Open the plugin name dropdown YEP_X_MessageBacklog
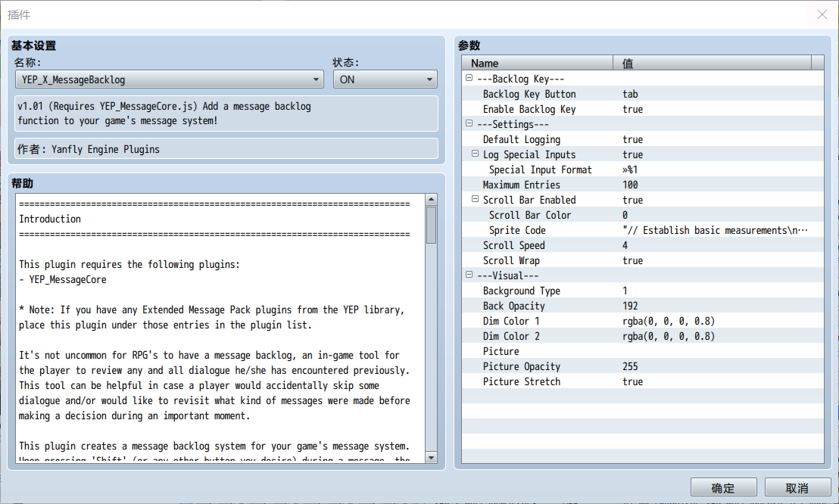 pos(169,79)
